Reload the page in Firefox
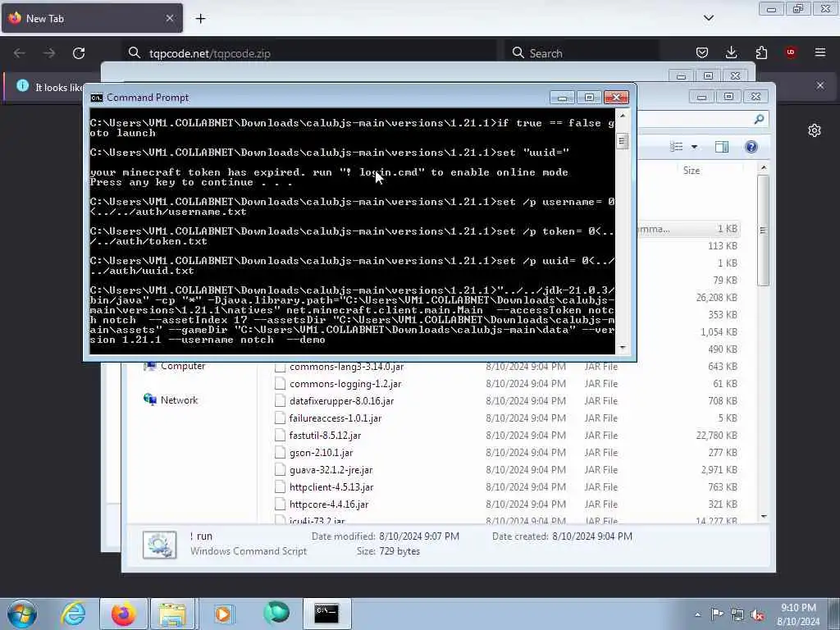This screenshot has width=840, height=630. [x=79, y=53]
